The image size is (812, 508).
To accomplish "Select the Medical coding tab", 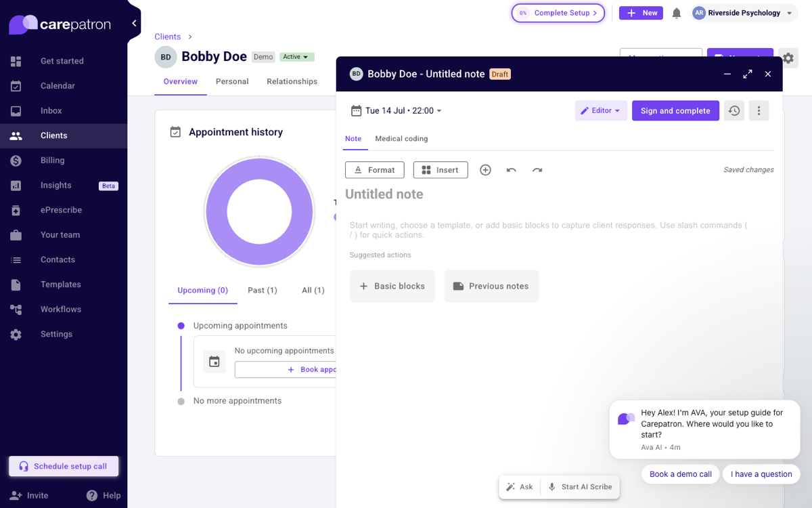I will click(x=401, y=139).
